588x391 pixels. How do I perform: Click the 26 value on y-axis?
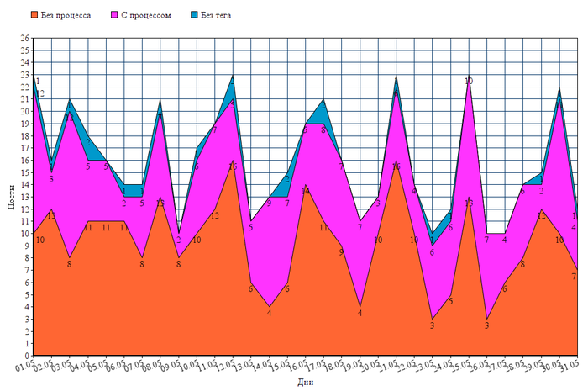[x=24, y=38]
